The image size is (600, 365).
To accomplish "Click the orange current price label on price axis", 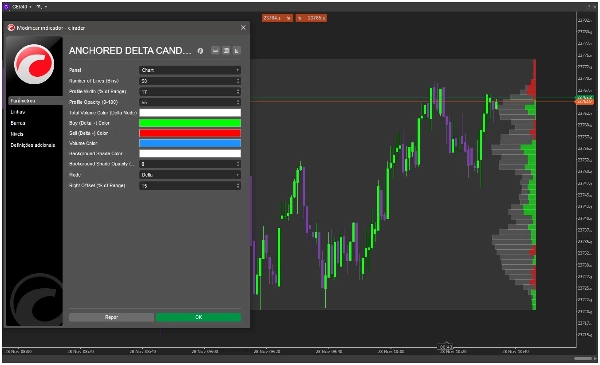I will pos(584,102).
